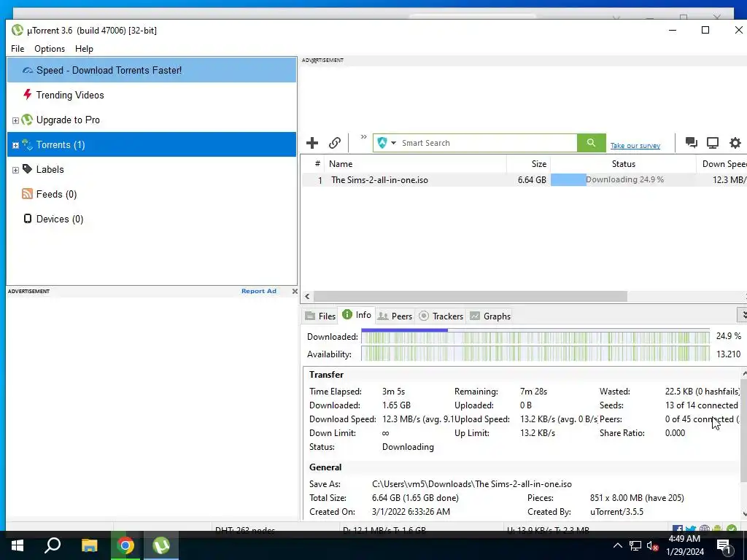Open the Take our survey link
The width and height of the screenshot is (747, 560).
tap(635, 146)
